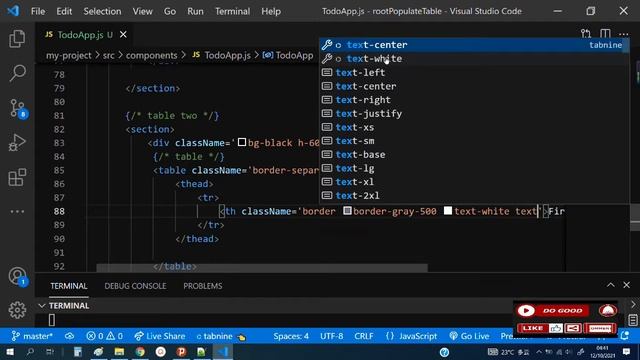
Task: Open the View menu
Action: [142, 11]
